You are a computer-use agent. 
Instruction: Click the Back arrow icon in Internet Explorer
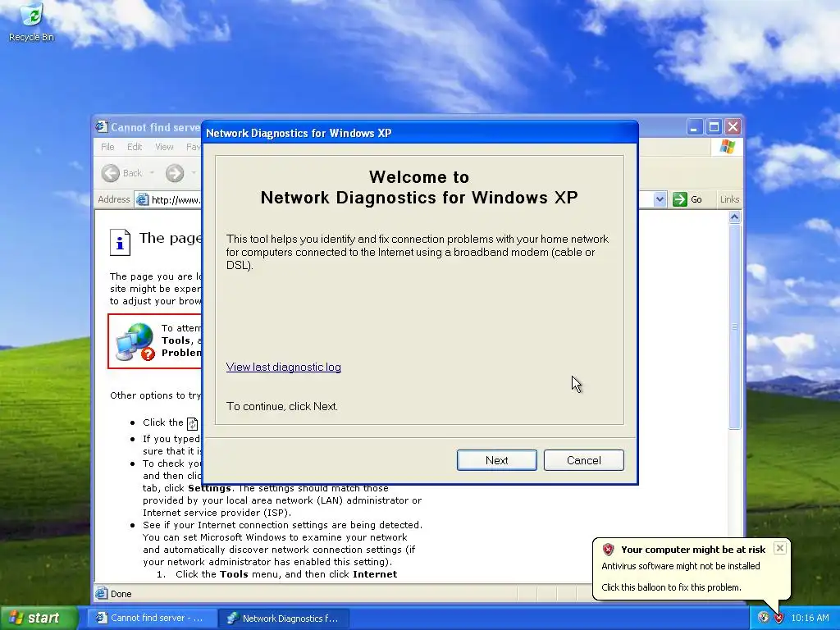click(111, 173)
